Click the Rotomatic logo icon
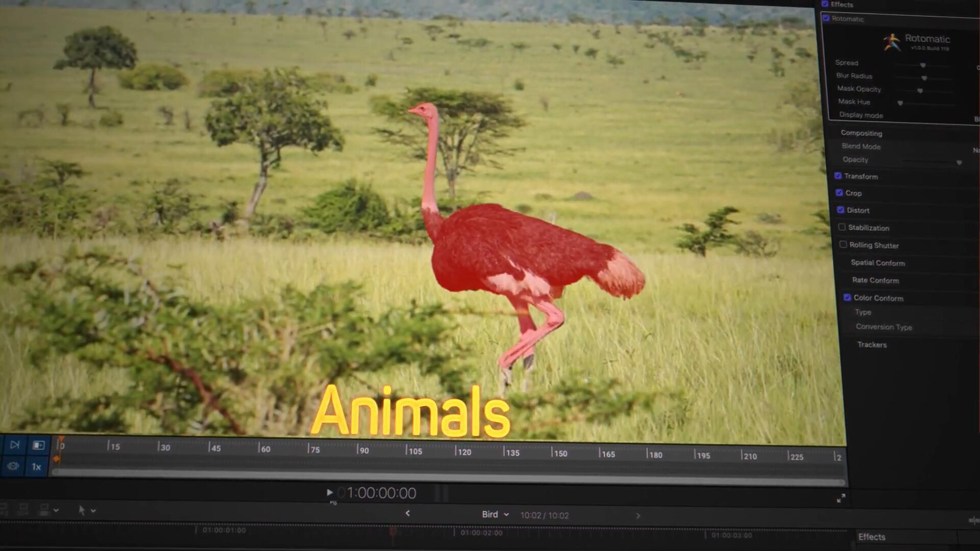980x551 pixels. 892,42
